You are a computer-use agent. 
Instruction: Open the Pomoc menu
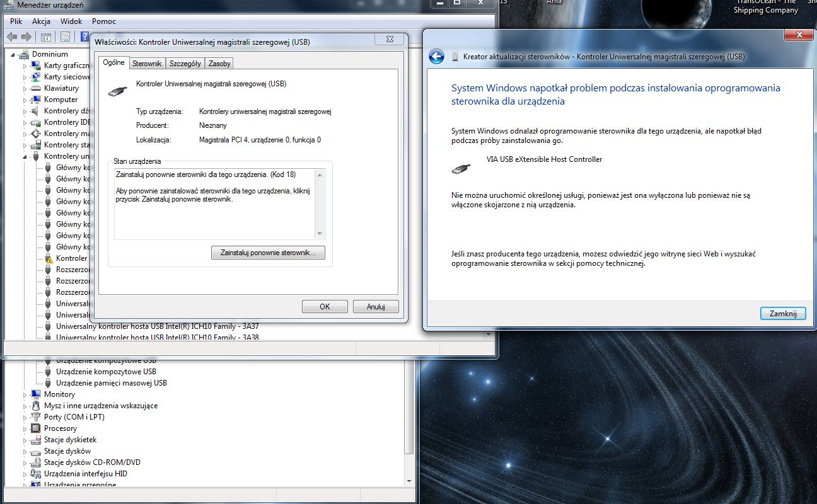pyautogui.click(x=104, y=21)
